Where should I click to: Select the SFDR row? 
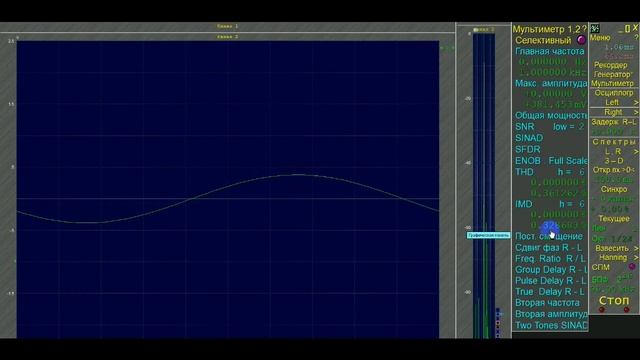[528, 149]
